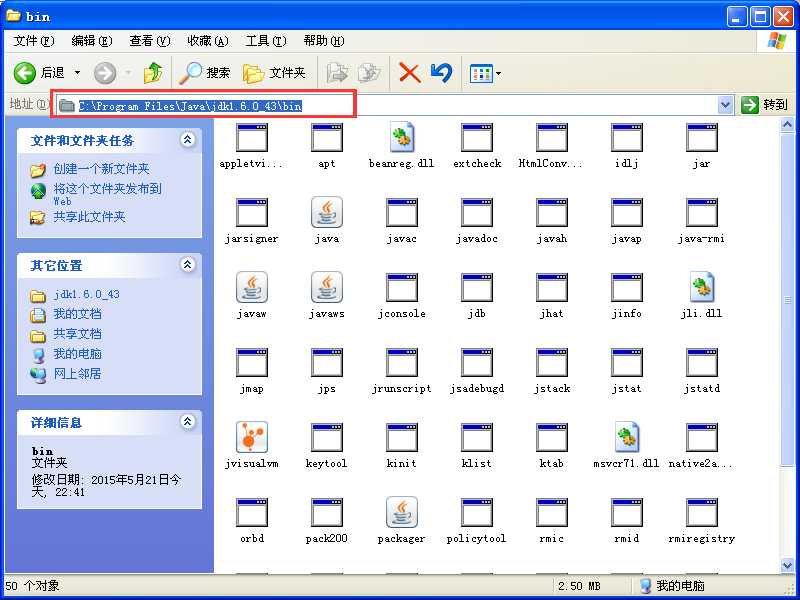Open the 收藏(A) menu
800x600 pixels.
[x=208, y=40]
